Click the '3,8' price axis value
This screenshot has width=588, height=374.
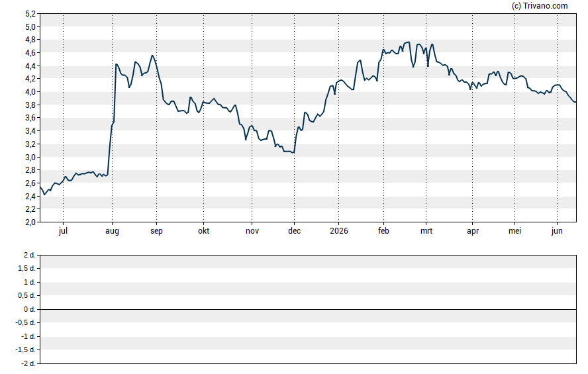click(x=30, y=105)
